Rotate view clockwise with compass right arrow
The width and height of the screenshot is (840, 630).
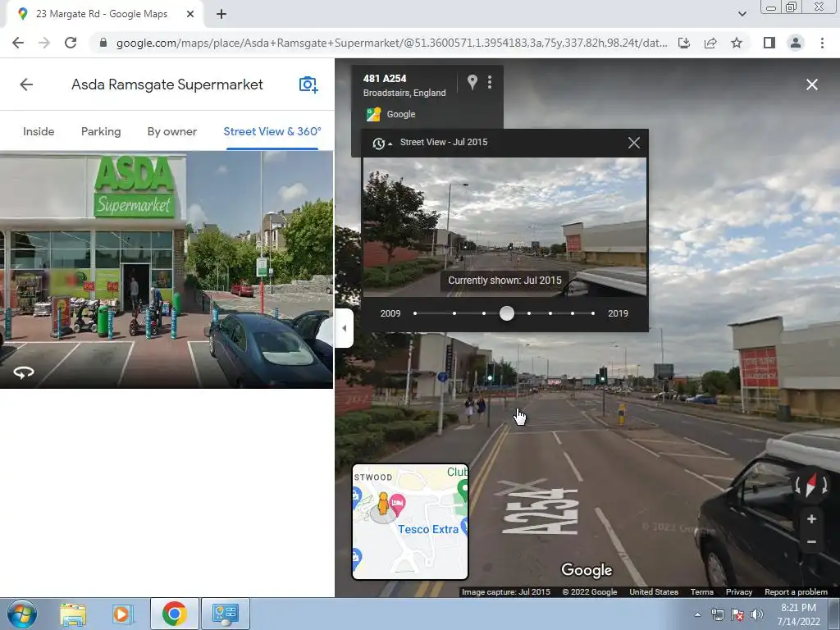coord(825,485)
